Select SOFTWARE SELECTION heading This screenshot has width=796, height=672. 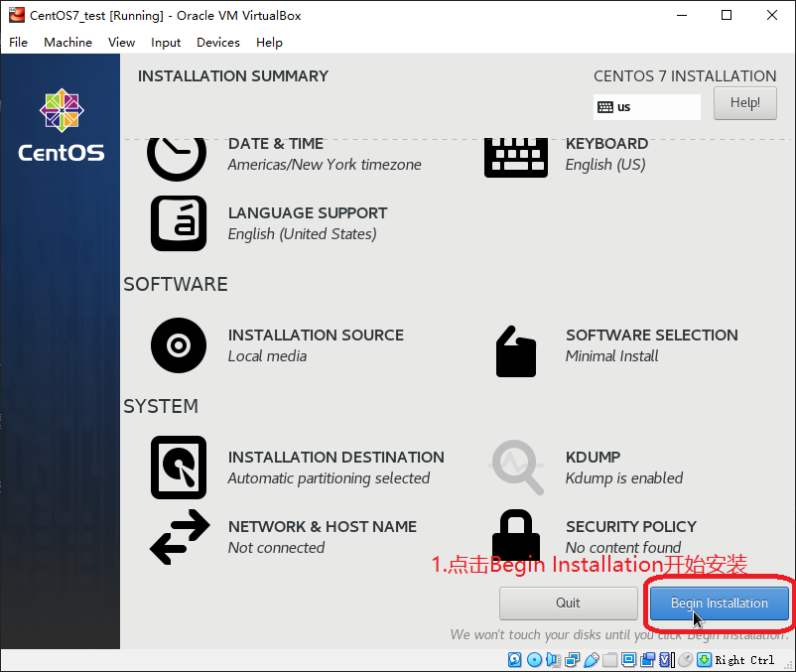pyautogui.click(x=652, y=335)
